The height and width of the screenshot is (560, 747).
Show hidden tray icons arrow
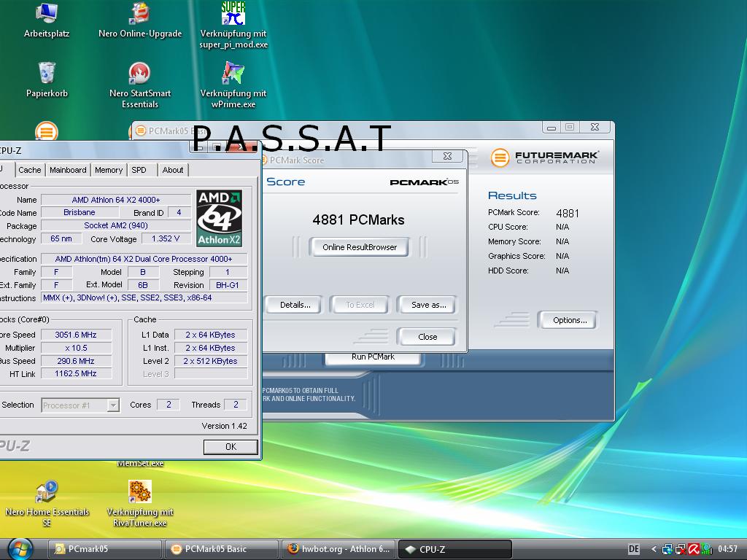[x=654, y=549]
